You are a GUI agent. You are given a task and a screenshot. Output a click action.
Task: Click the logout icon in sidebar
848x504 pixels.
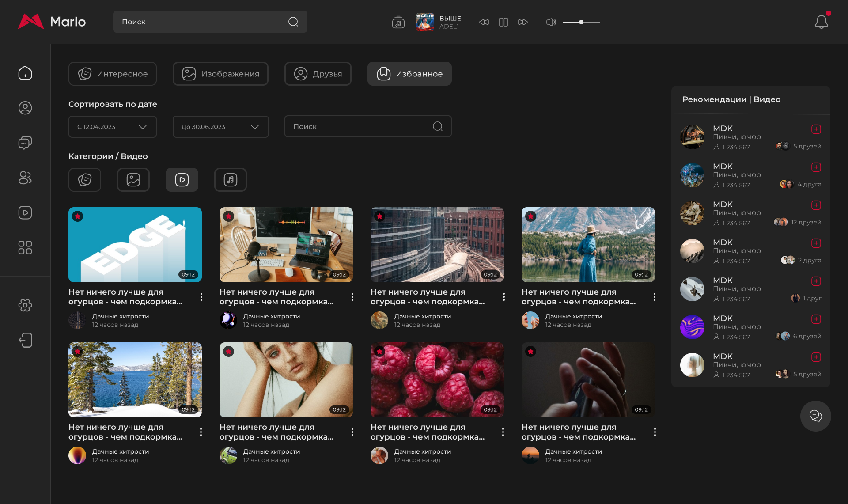pos(25,340)
